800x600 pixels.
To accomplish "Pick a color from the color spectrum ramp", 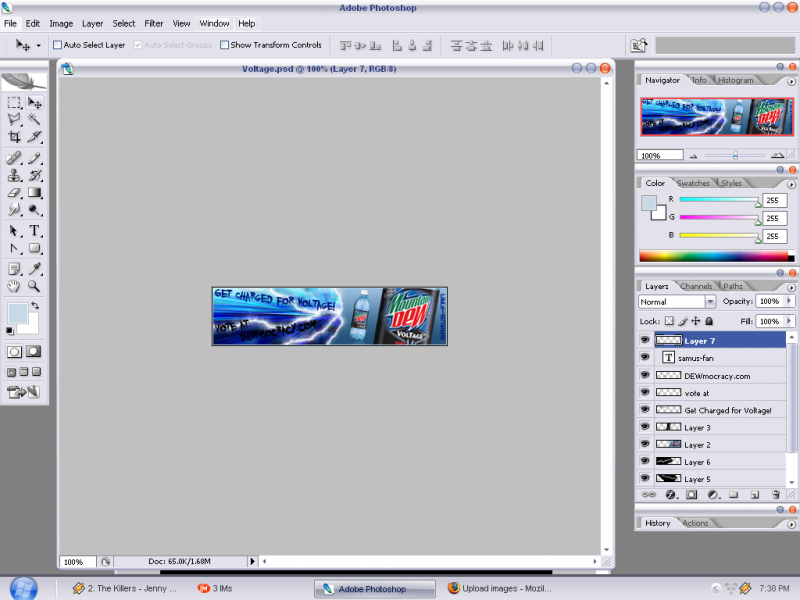I will pyautogui.click(x=716, y=256).
